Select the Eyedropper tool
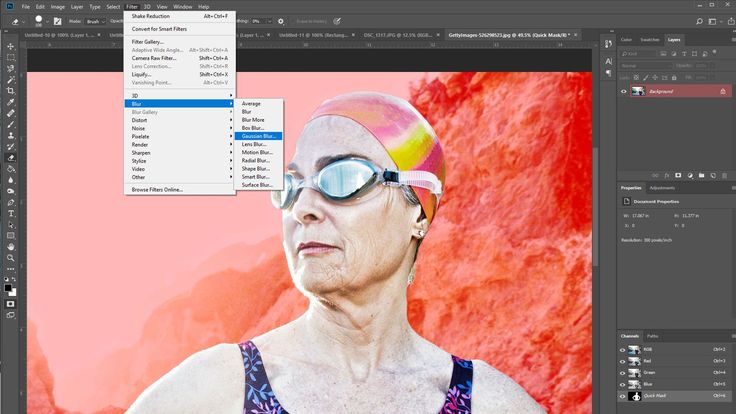The height and width of the screenshot is (414, 736). pyautogui.click(x=10, y=102)
